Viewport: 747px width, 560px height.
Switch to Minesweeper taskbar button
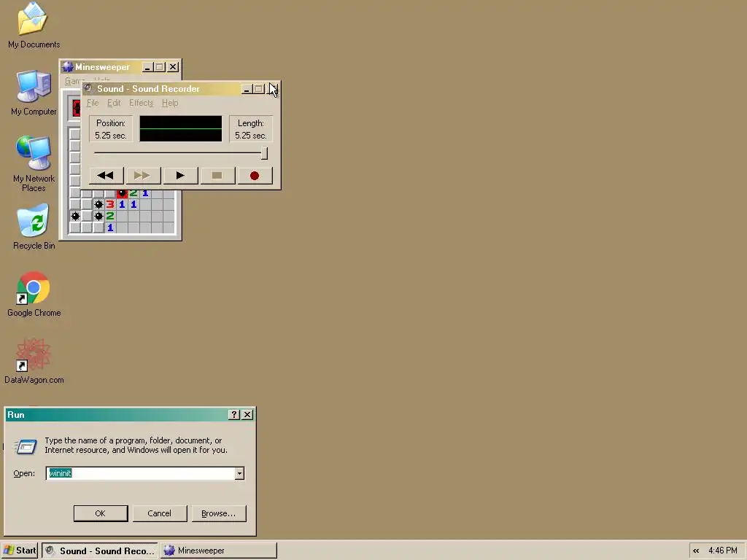pos(219,551)
